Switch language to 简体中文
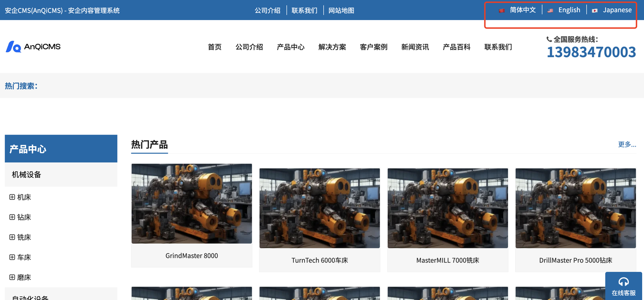 pyautogui.click(x=523, y=10)
